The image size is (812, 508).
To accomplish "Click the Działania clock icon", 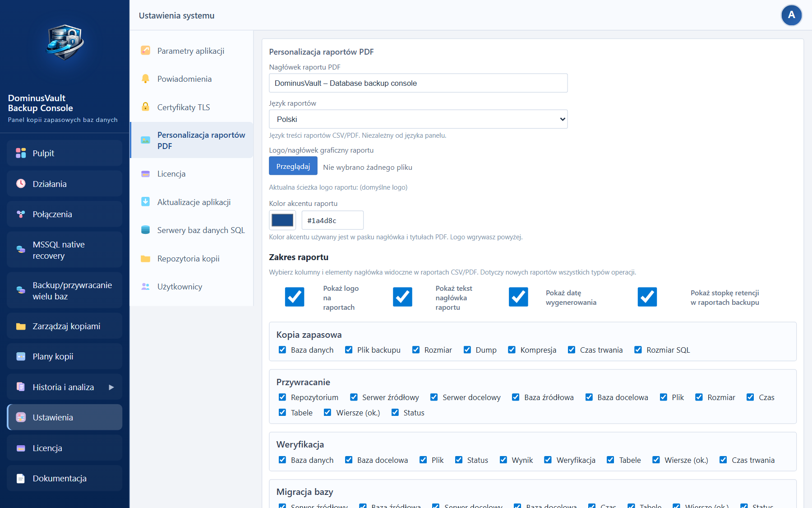I will pyautogui.click(x=21, y=183).
